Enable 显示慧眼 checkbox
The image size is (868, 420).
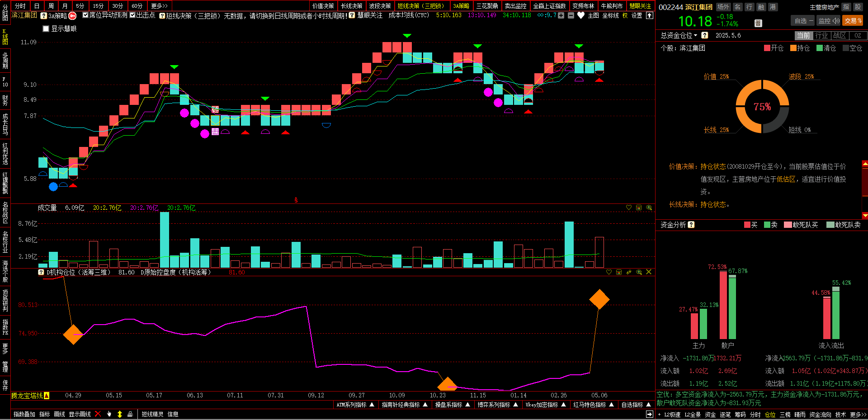tap(46, 28)
